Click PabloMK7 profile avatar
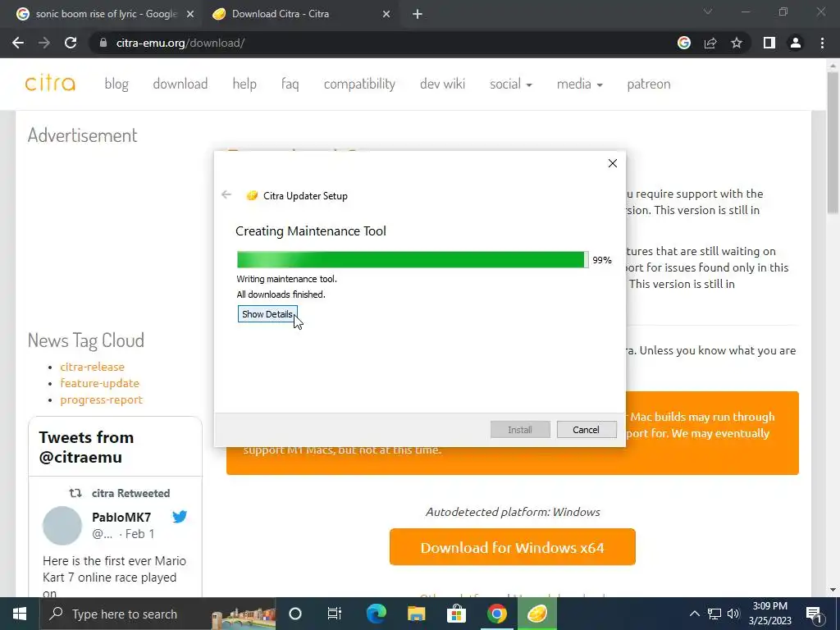 pos(62,526)
